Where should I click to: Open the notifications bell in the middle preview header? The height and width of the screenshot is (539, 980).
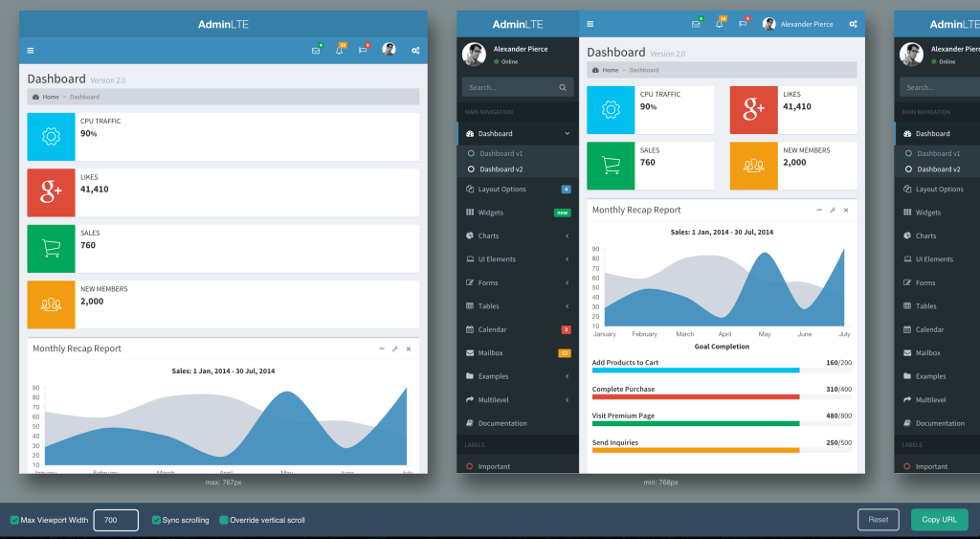point(720,24)
